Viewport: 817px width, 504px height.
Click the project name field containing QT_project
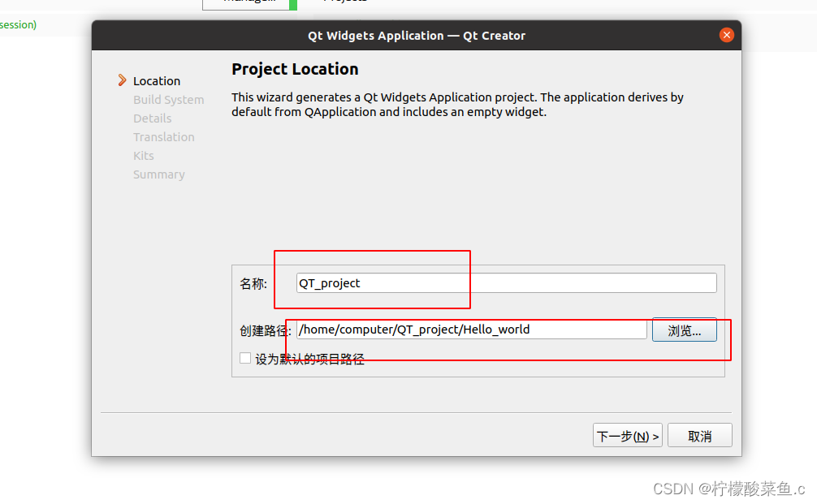coord(507,282)
